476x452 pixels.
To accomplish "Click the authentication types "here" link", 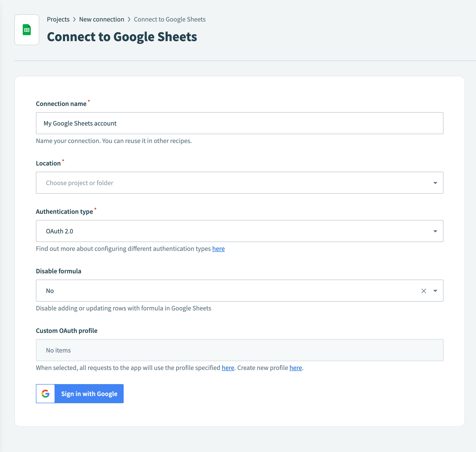I will [x=218, y=249].
